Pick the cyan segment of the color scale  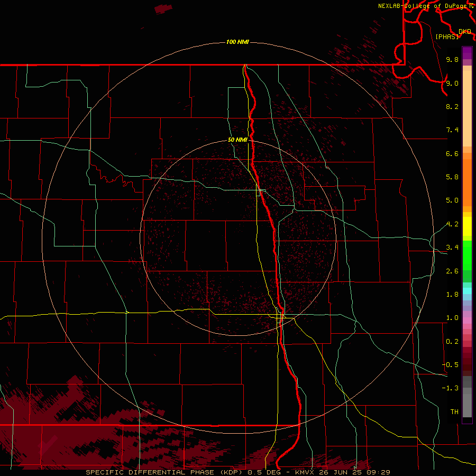[x=467, y=291]
